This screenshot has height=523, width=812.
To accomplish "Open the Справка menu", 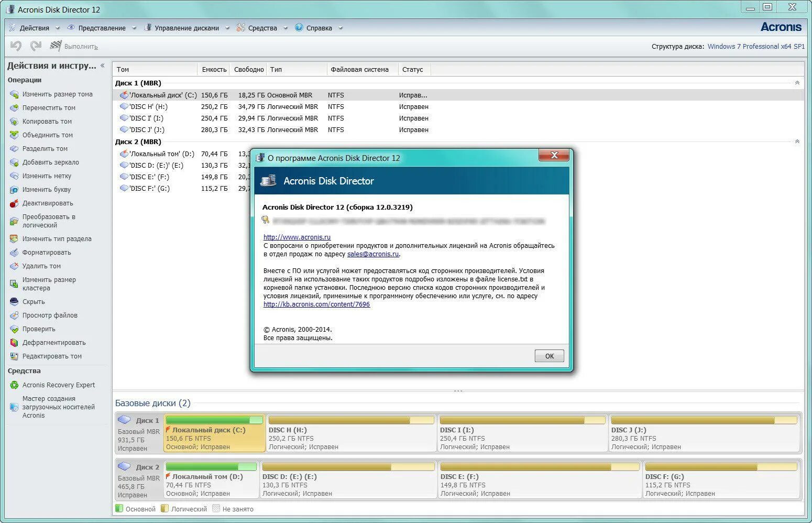I will 319,28.
